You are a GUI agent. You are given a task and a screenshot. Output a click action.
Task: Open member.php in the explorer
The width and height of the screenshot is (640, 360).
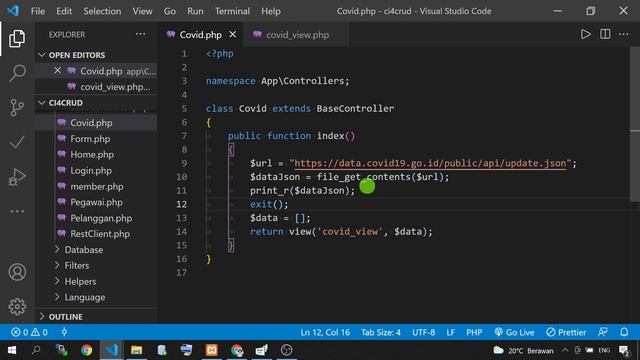coord(97,187)
